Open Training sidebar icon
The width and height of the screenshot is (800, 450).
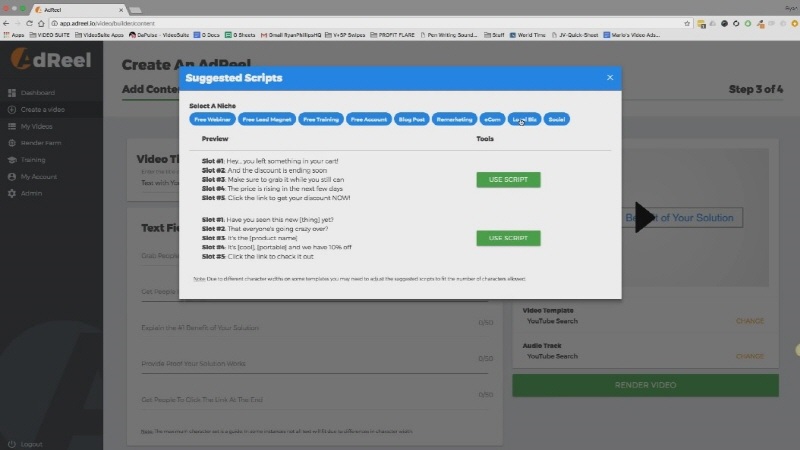pos(12,160)
